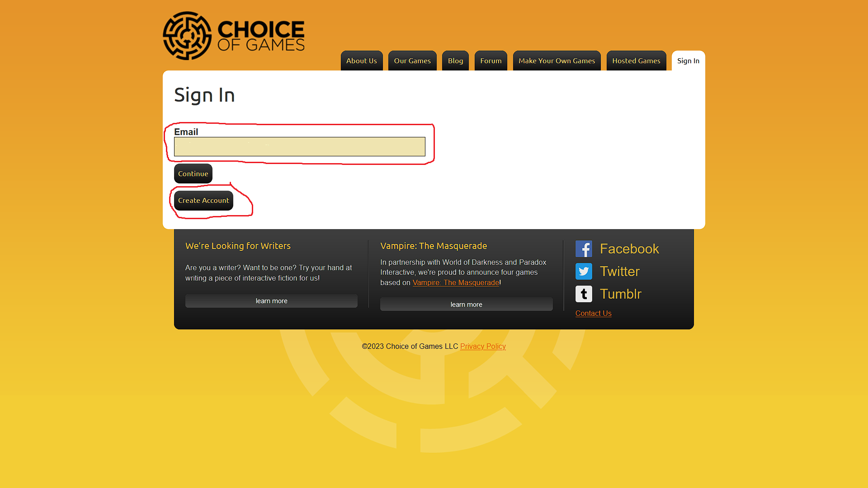
Task: Open the Vampire: The Masquerade inline link
Action: click(456, 282)
